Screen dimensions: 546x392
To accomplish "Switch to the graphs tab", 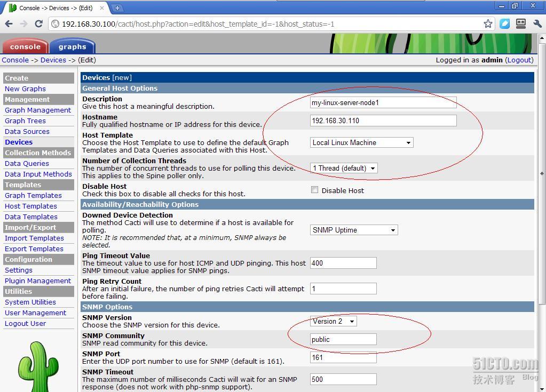I will tap(72, 46).
